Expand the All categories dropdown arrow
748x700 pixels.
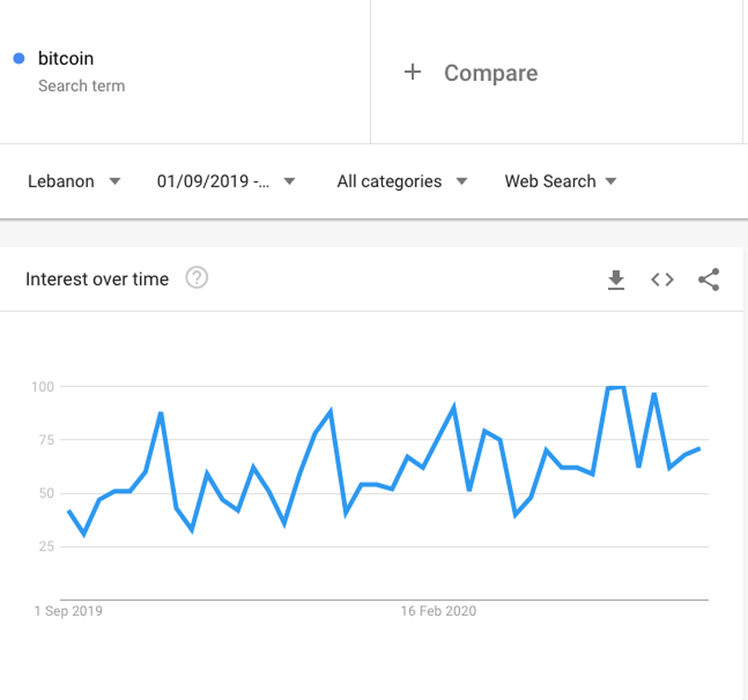pos(461,182)
